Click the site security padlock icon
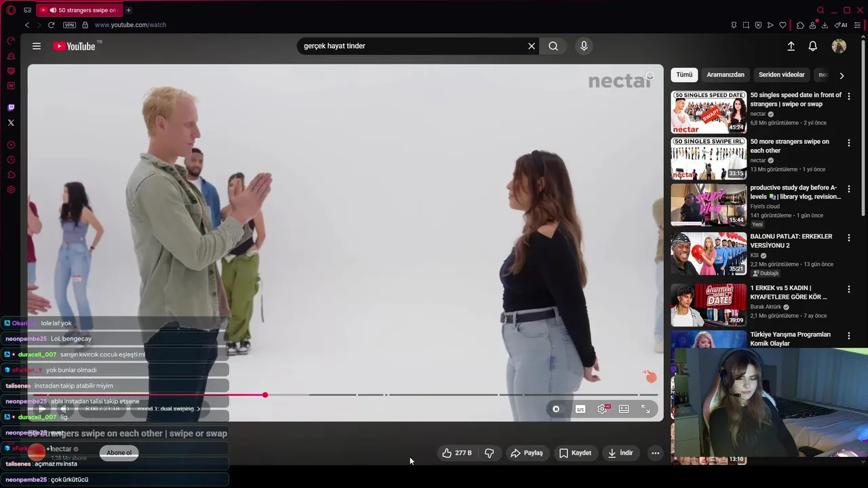The width and height of the screenshot is (868, 488). click(85, 25)
